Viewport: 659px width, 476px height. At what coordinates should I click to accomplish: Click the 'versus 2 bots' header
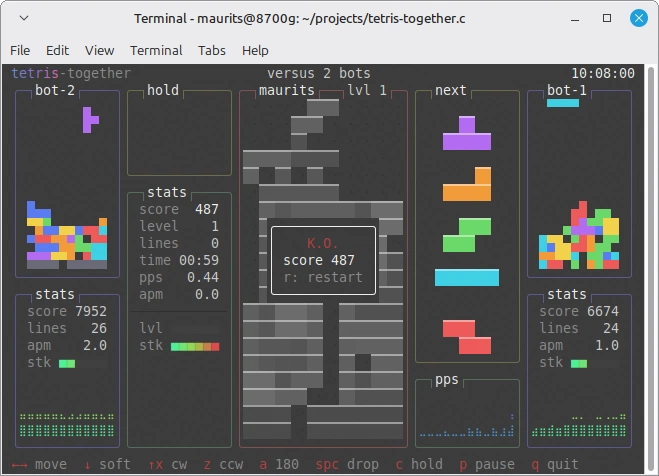(319, 73)
